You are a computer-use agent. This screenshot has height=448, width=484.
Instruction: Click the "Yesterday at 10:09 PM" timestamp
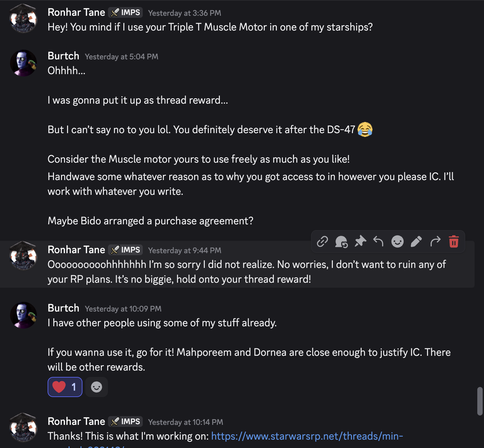point(123,309)
